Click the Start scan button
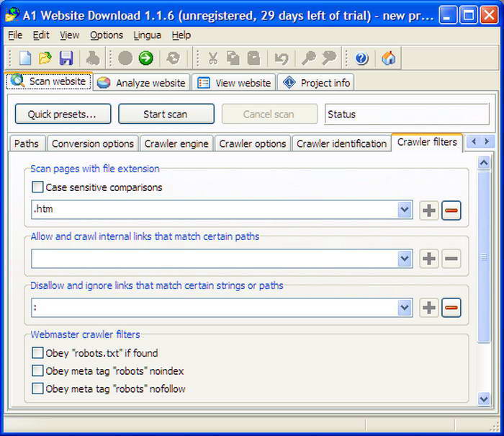The width and height of the screenshot is (504, 436). [x=166, y=114]
